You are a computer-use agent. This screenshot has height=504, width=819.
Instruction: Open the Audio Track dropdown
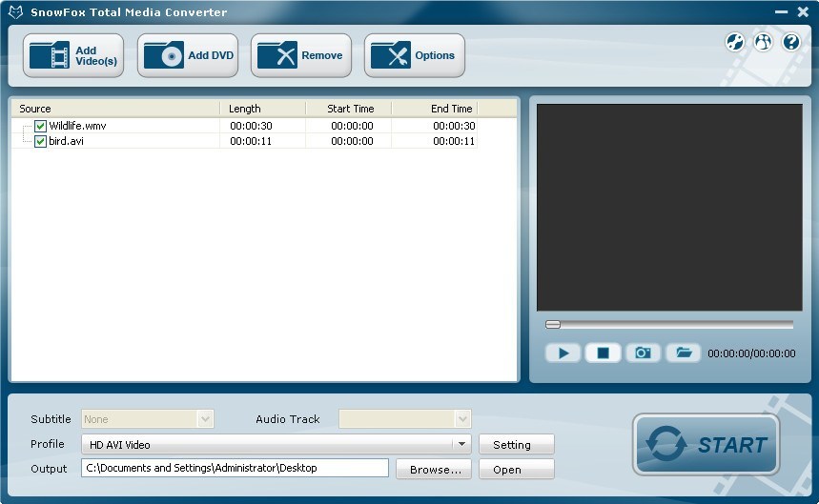tap(405, 419)
